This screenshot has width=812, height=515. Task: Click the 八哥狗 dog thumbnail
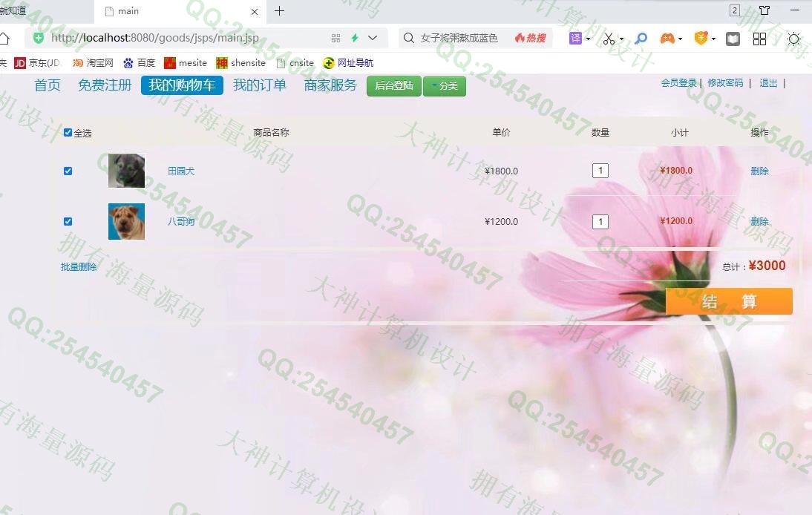(x=126, y=222)
